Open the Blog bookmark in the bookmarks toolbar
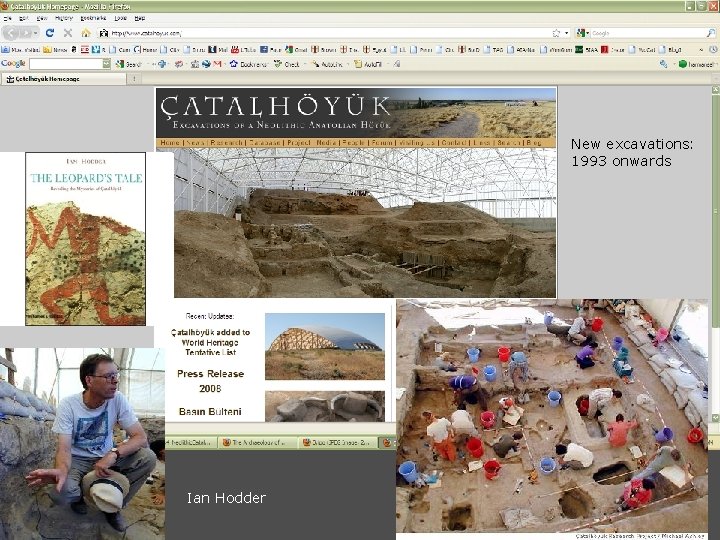720x540 pixels. [x=670, y=49]
